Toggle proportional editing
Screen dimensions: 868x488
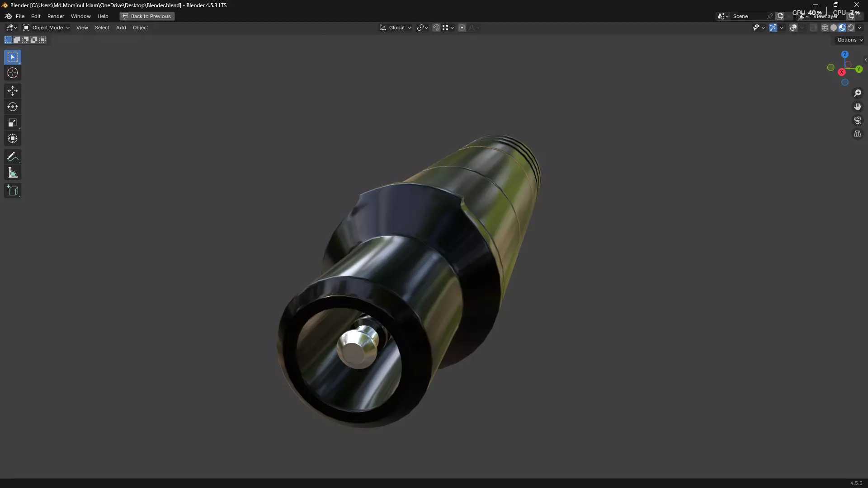coord(462,28)
